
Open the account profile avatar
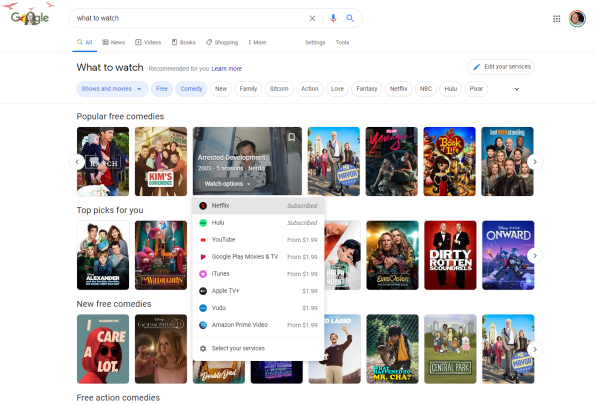coord(577,19)
